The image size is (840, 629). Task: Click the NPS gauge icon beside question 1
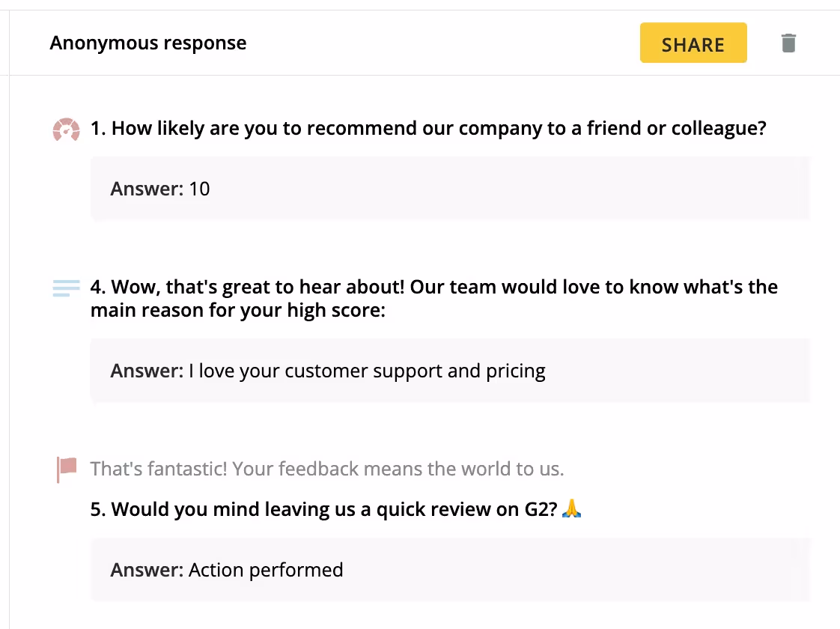[67, 129]
